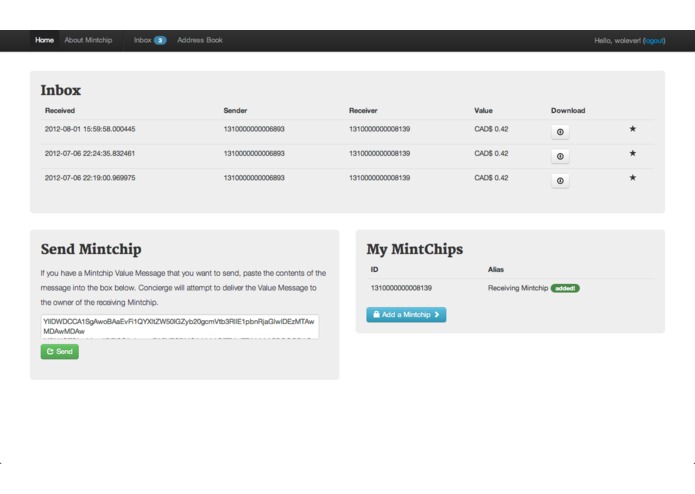The width and height of the screenshot is (695, 494).
Task: Click Mintchip ID 1310000000008139 under My MintChips
Action: tap(401, 288)
